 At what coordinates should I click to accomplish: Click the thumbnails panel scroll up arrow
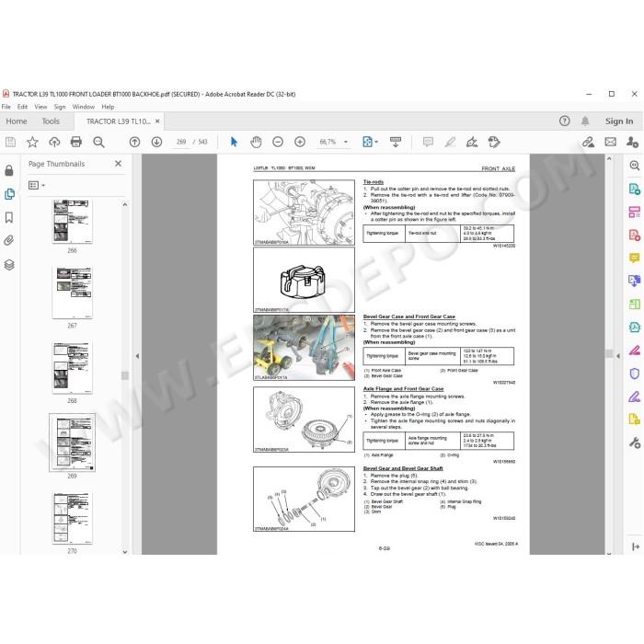(125, 204)
